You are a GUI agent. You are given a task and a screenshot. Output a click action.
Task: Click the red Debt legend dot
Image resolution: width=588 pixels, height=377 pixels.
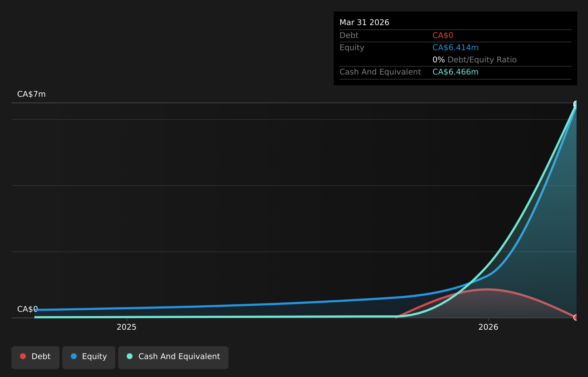[x=23, y=356]
